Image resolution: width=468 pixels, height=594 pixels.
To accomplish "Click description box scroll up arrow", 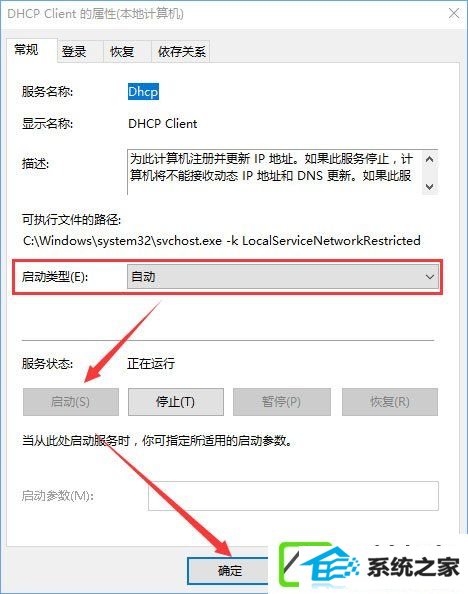I will coord(429,159).
